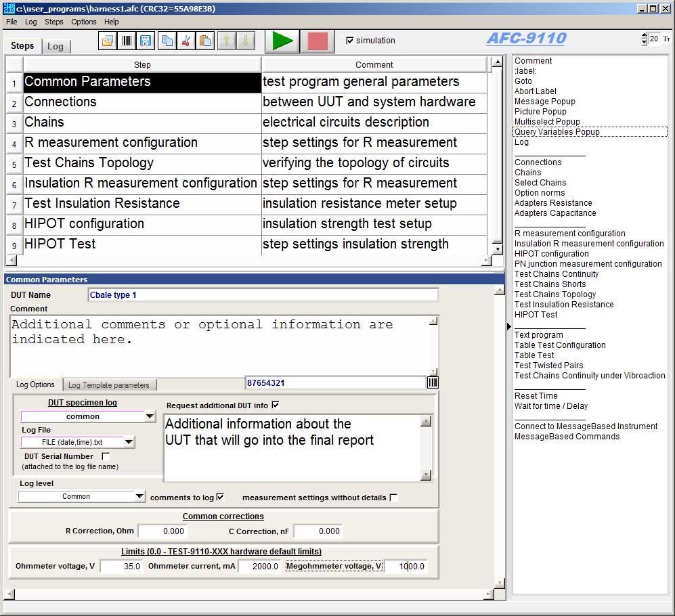The image size is (675, 616).
Task: Select Picture Popup in step list
Action: tap(540, 112)
